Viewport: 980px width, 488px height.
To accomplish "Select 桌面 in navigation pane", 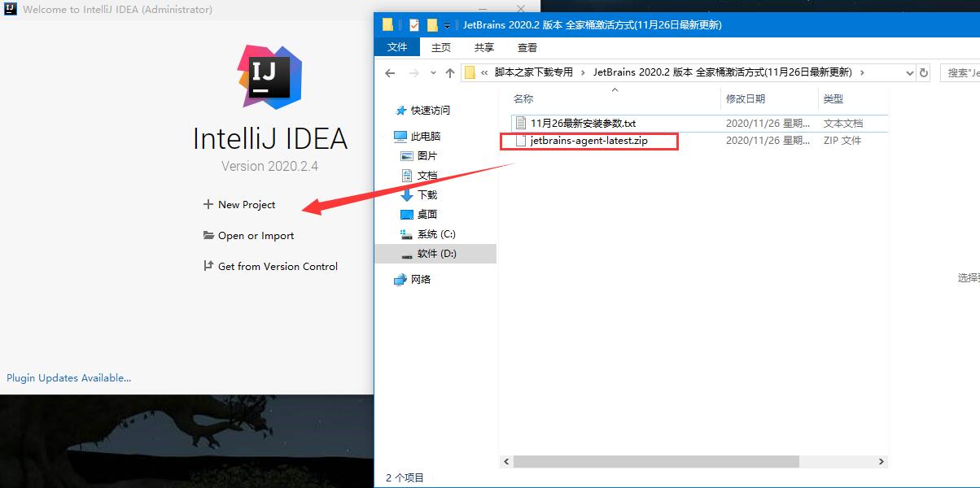I will click(427, 215).
